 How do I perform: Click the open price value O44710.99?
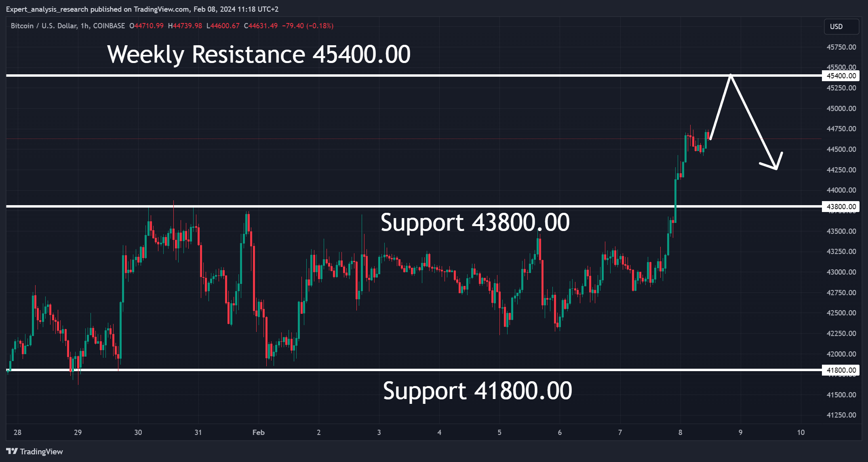tap(146, 26)
